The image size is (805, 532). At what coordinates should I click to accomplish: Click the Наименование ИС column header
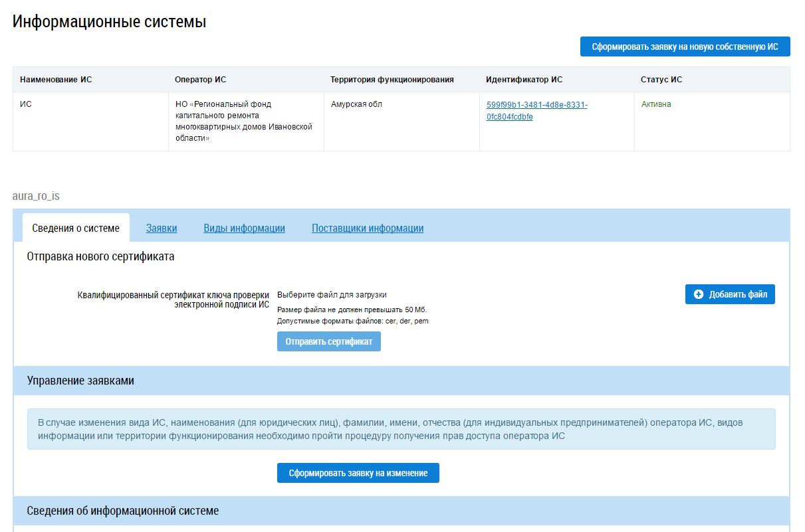click(x=56, y=80)
